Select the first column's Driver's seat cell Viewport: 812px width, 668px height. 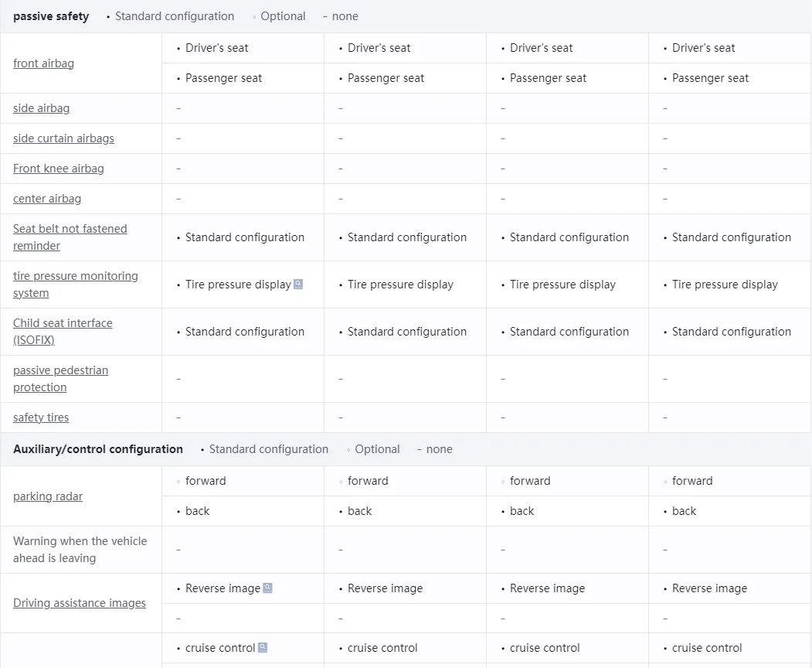(x=217, y=48)
